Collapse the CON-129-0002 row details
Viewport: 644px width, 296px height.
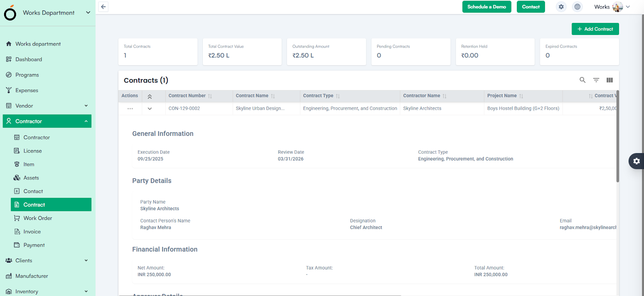150,109
